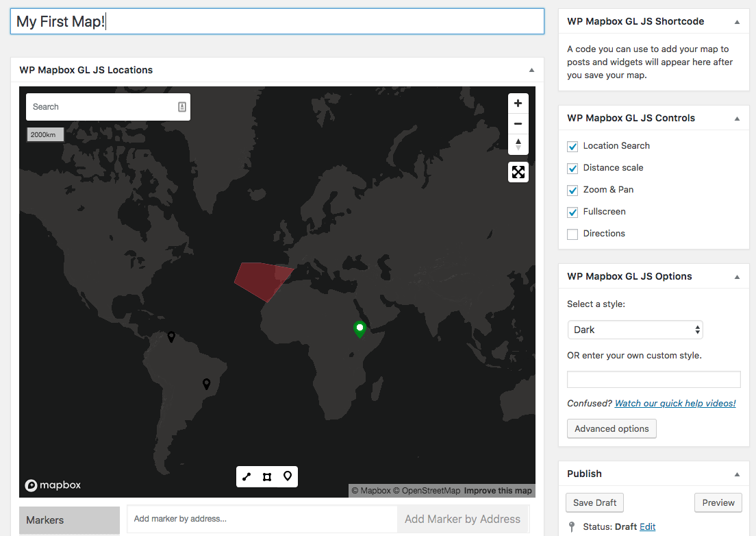This screenshot has height=536, width=756.
Task: Click the zoom in button on the map
Action: pos(518,103)
